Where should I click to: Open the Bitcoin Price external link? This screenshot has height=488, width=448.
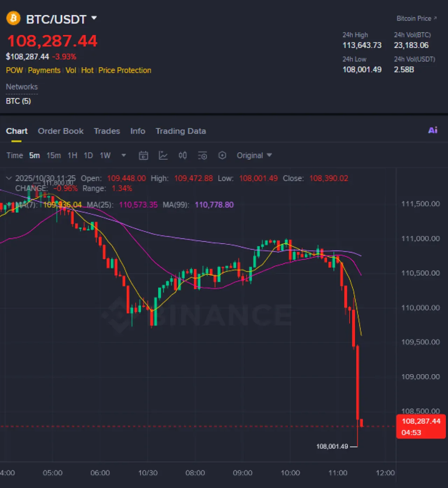click(x=416, y=18)
